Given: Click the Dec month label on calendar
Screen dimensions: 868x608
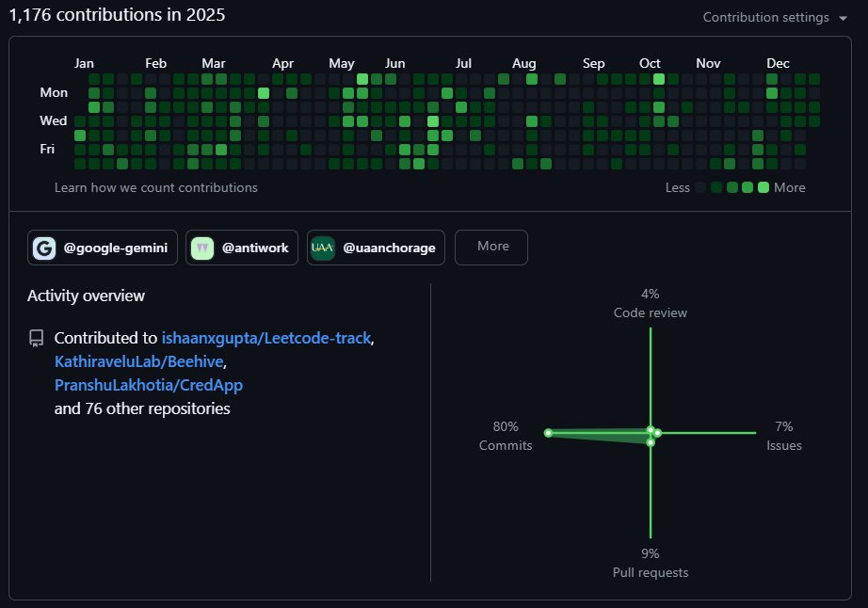Looking at the screenshot, I should point(778,64).
